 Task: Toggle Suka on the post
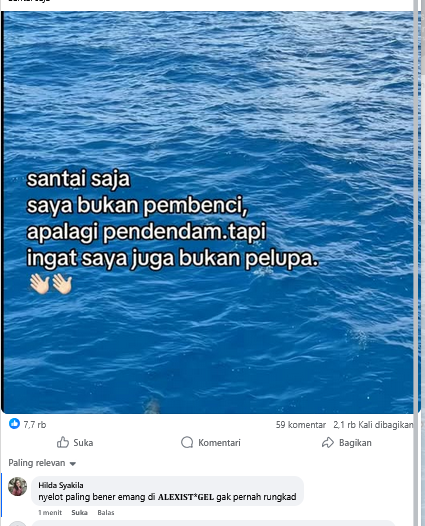(x=75, y=442)
